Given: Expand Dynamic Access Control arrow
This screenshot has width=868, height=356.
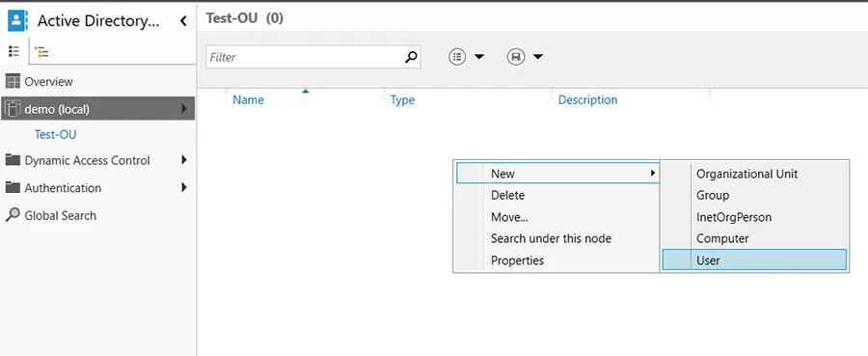Looking at the screenshot, I should (184, 160).
